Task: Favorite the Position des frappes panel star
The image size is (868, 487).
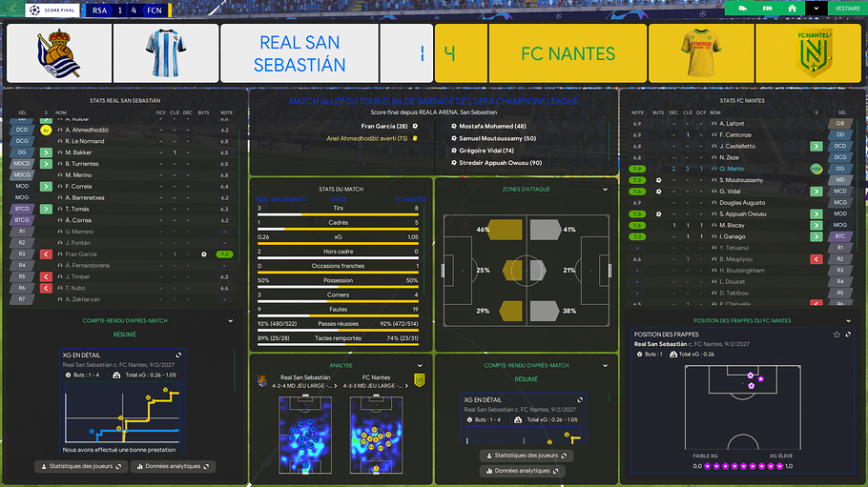Action: click(837, 335)
